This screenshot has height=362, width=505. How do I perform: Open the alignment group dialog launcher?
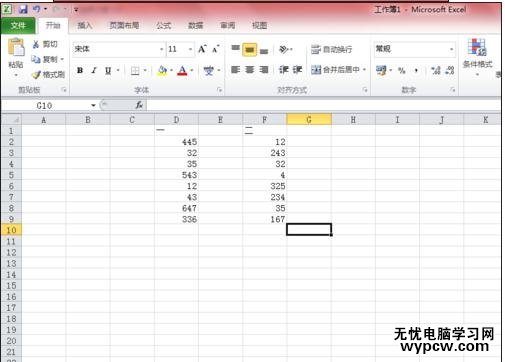(x=365, y=90)
